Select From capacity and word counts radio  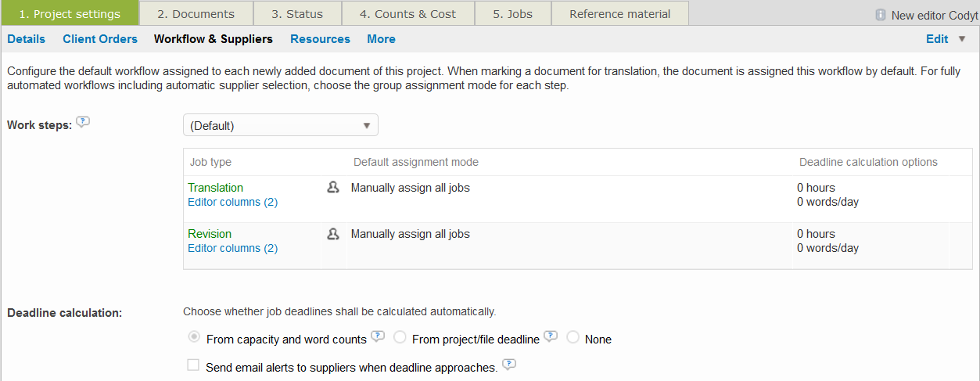[x=194, y=338]
